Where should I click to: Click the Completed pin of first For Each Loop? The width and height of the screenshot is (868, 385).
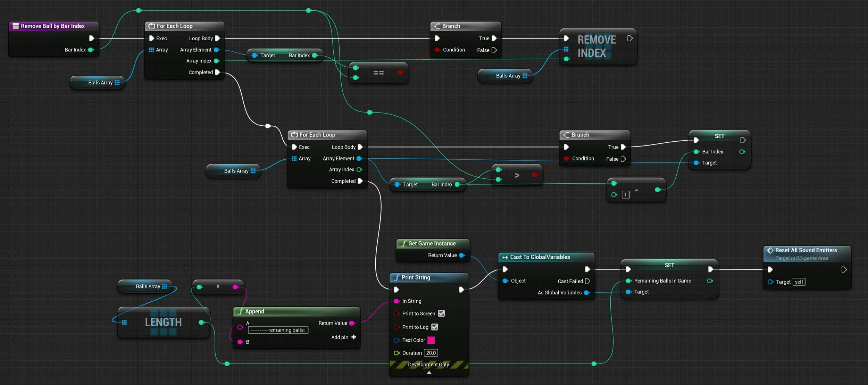pyautogui.click(x=218, y=72)
